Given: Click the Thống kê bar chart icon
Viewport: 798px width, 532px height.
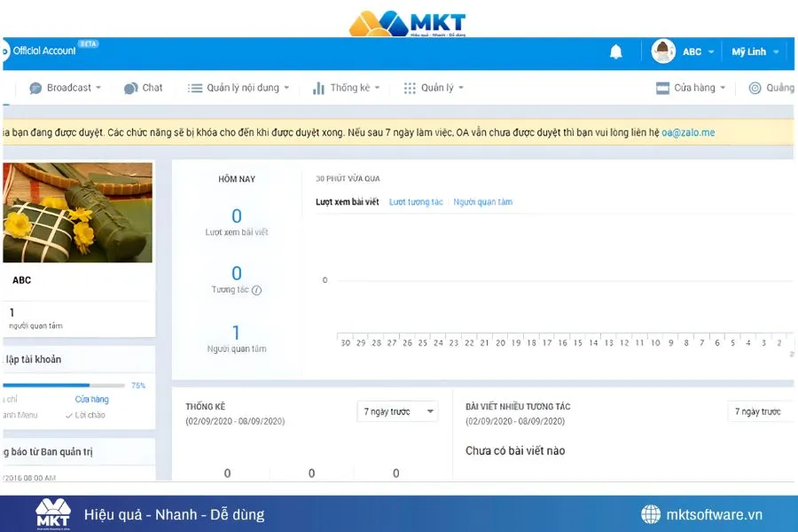Looking at the screenshot, I should click(318, 88).
